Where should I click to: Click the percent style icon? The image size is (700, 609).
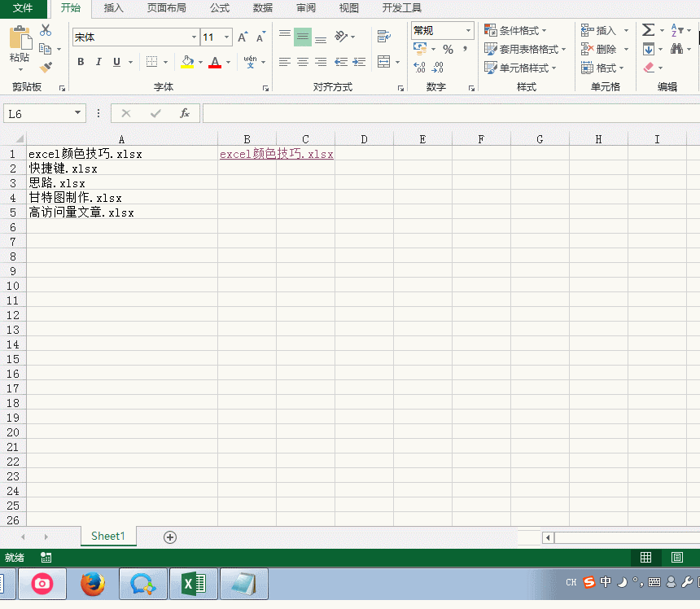[448, 49]
